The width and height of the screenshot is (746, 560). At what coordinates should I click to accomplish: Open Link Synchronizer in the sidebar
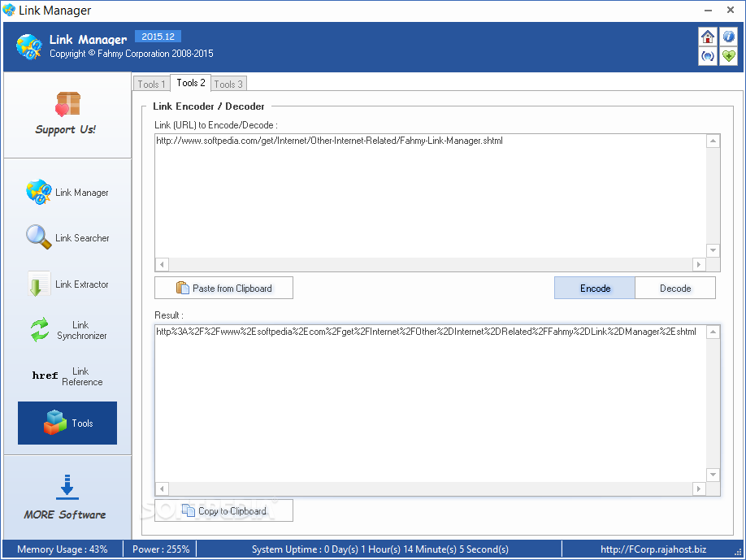tap(67, 330)
